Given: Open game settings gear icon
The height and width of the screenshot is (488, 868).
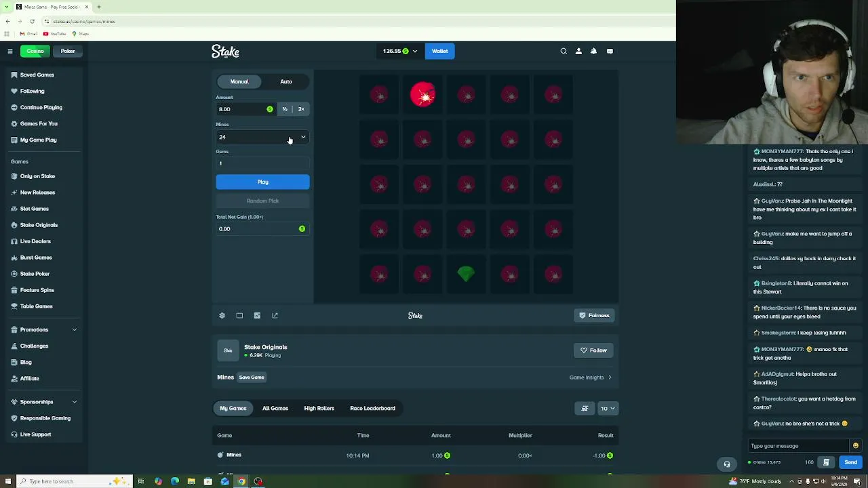Looking at the screenshot, I should [x=222, y=315].
